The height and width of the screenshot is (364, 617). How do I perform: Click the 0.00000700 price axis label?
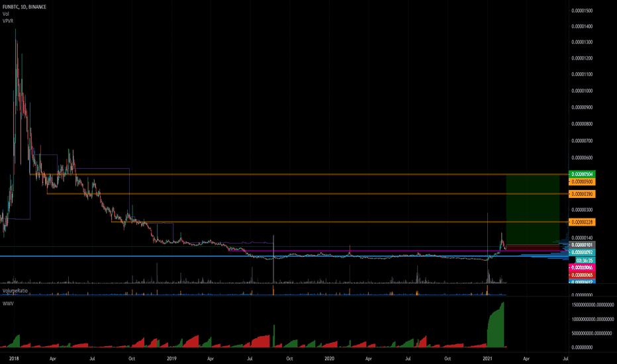[582, 141]
